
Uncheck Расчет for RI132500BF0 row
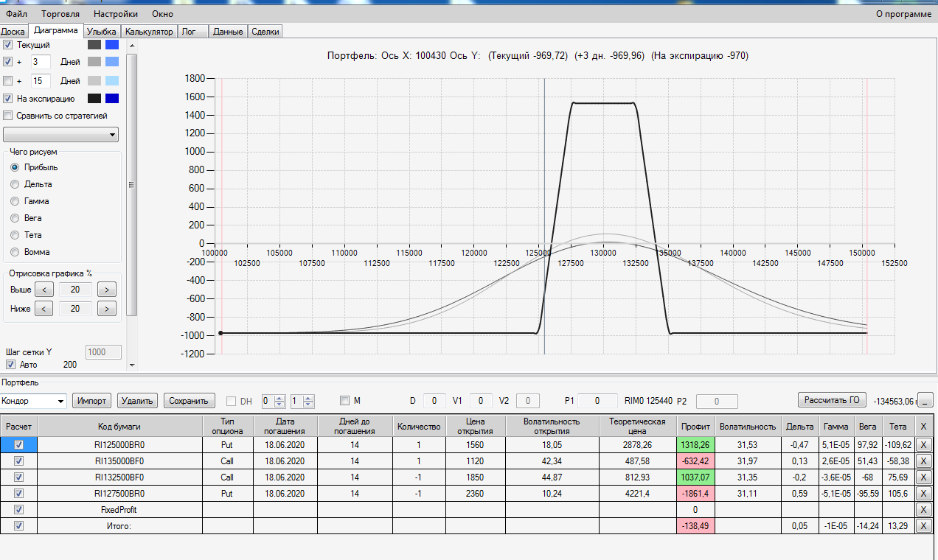pos(19,477)
